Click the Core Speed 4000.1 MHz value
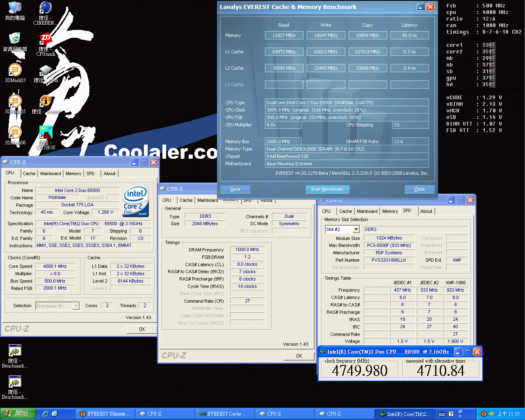The image size is (525, 420). 55,266
